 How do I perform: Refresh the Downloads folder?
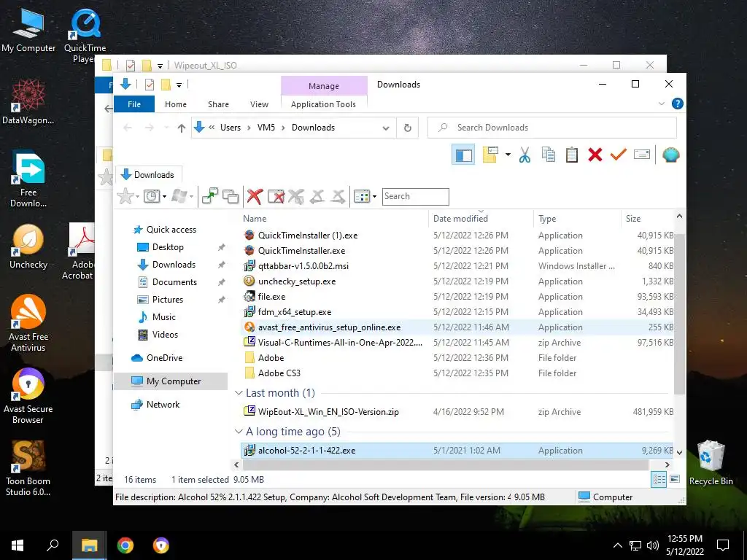tap(407, 128)
